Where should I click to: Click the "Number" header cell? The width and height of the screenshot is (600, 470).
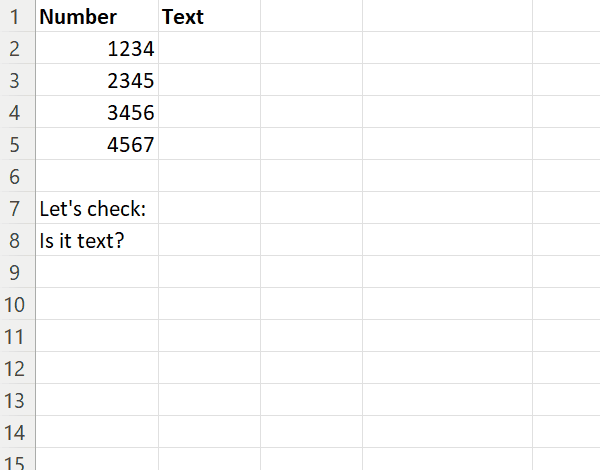(96, 17)
